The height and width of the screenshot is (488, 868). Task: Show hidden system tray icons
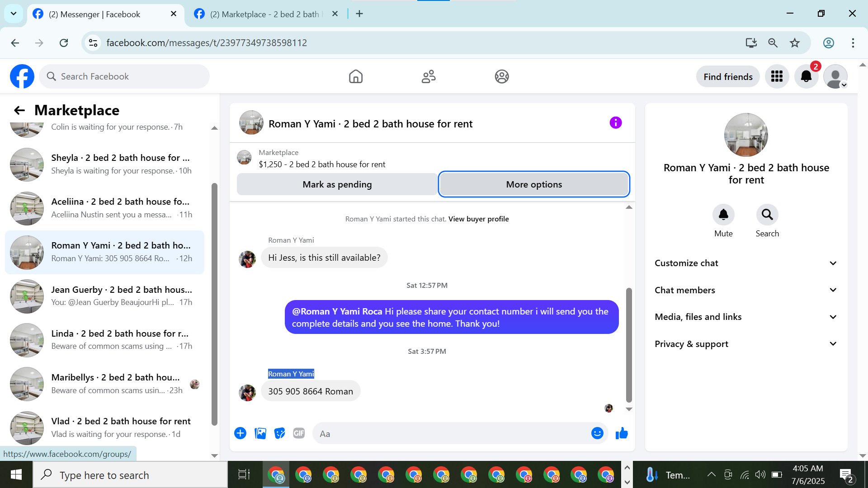click(711, 474)
